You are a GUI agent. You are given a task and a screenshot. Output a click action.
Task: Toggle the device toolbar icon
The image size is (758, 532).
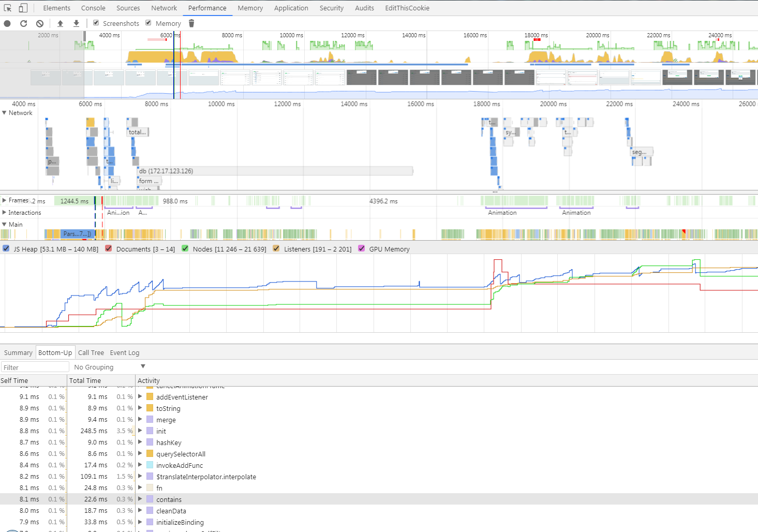pos(23,8)
